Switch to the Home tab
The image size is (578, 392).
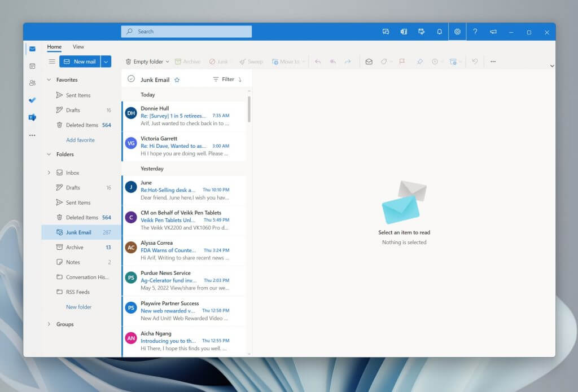pos(54,47)
